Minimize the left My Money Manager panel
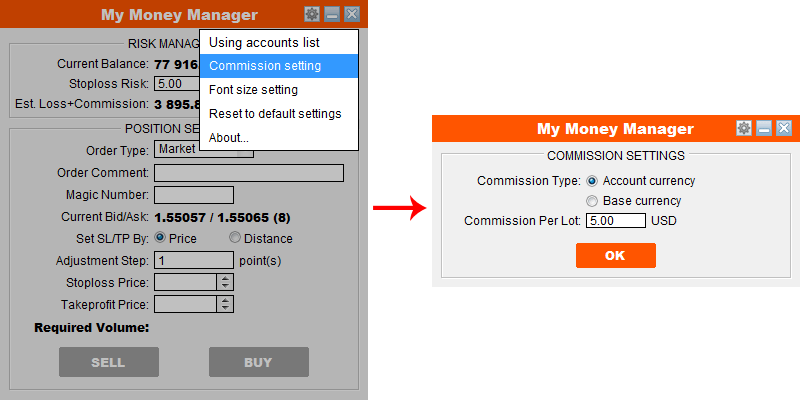 [x=332, y=14]
